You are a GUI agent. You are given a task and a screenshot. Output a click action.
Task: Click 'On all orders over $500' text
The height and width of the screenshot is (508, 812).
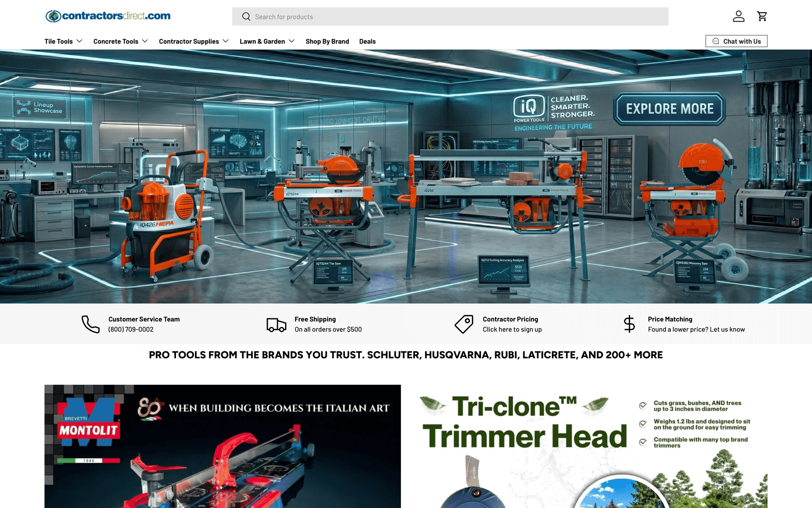point(328,329)
